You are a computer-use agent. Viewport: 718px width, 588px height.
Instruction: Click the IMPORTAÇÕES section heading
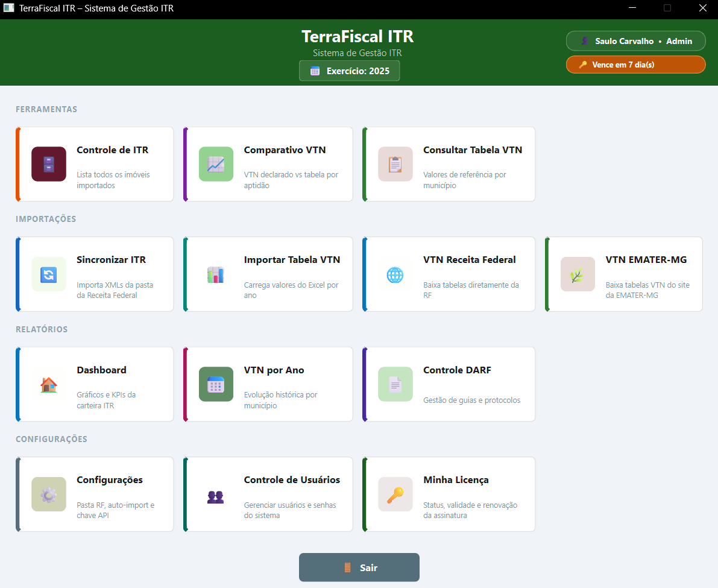click(46, 219)
